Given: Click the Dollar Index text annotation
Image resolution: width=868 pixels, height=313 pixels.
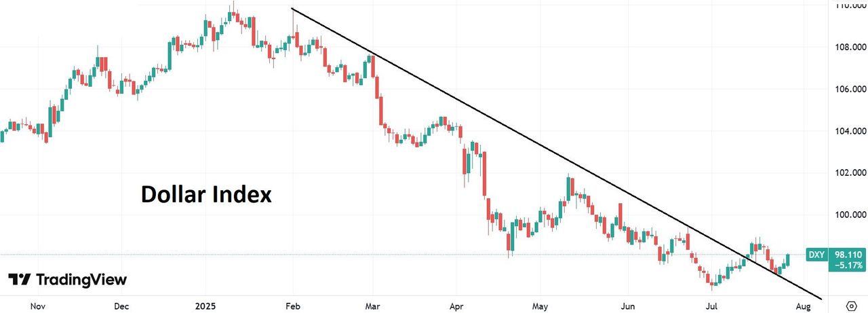Looking at the screenshot, I should (x=206, y=195).
